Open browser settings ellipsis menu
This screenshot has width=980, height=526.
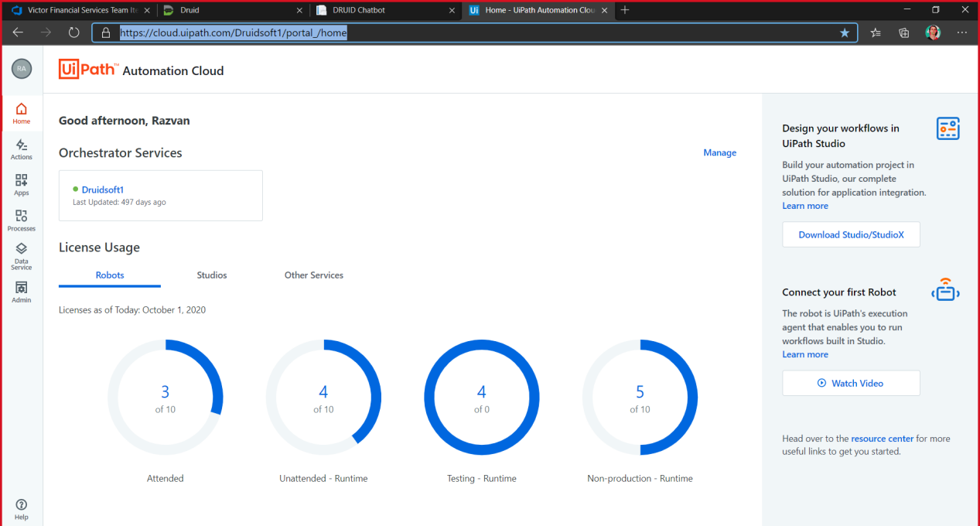(962, 32)
